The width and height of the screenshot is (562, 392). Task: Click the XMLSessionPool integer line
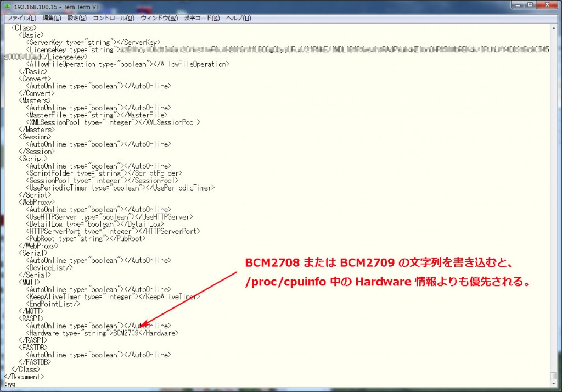click(x=113, y=122)
